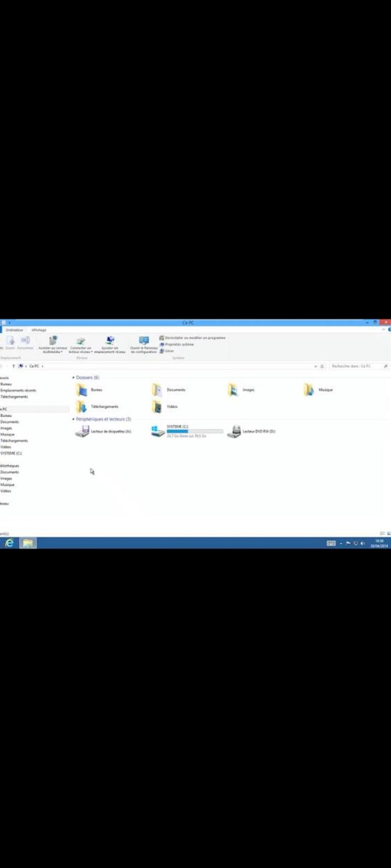Select the Lecteur DVD RW (D:) icon
391x868 pixels.
[234, 431]
